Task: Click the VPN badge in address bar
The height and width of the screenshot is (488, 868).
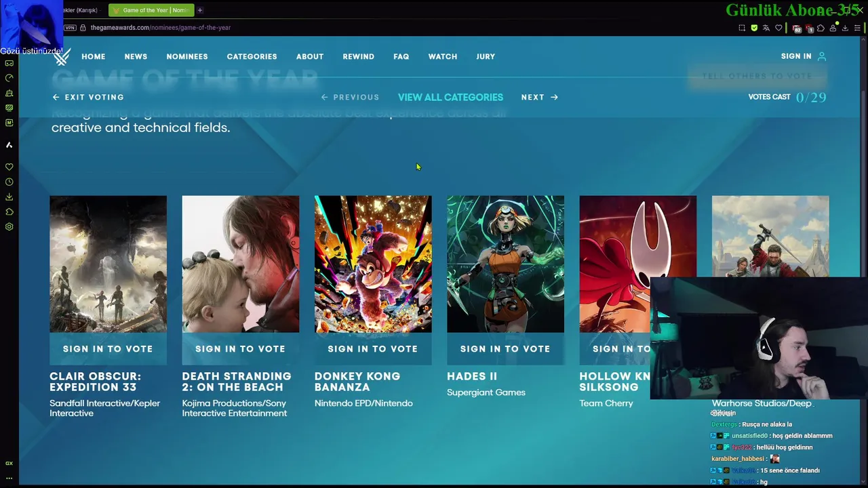Action: (x=70, y=28)
